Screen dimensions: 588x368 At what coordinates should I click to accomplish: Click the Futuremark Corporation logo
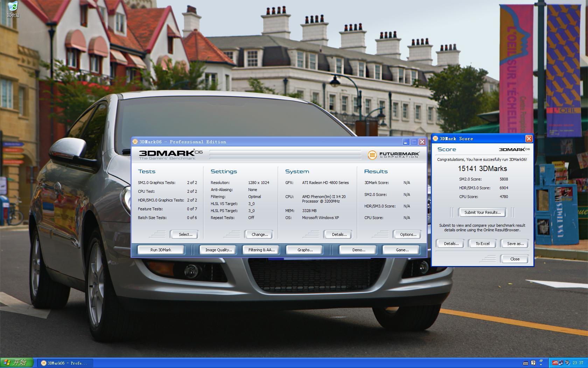coord(394,155)
